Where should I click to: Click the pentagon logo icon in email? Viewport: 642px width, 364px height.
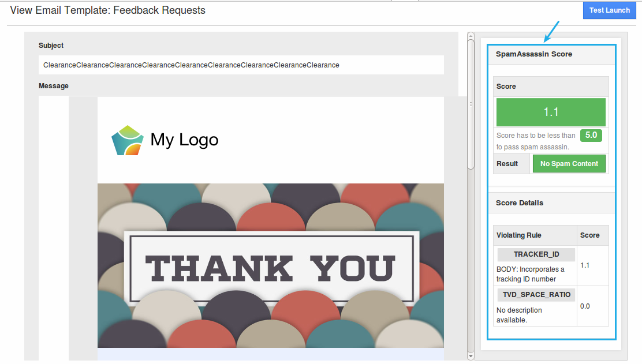tap(127, 140)
